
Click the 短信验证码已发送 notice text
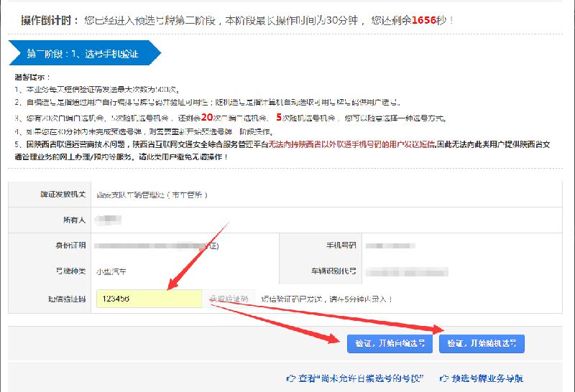326,299
